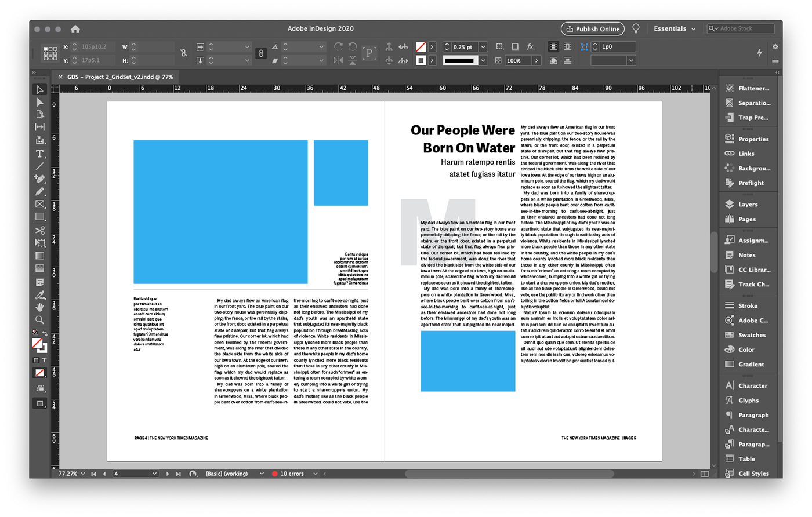Open the control panel settings gear
This screenshot has width=812, height=517.
[x=775, y=46]
